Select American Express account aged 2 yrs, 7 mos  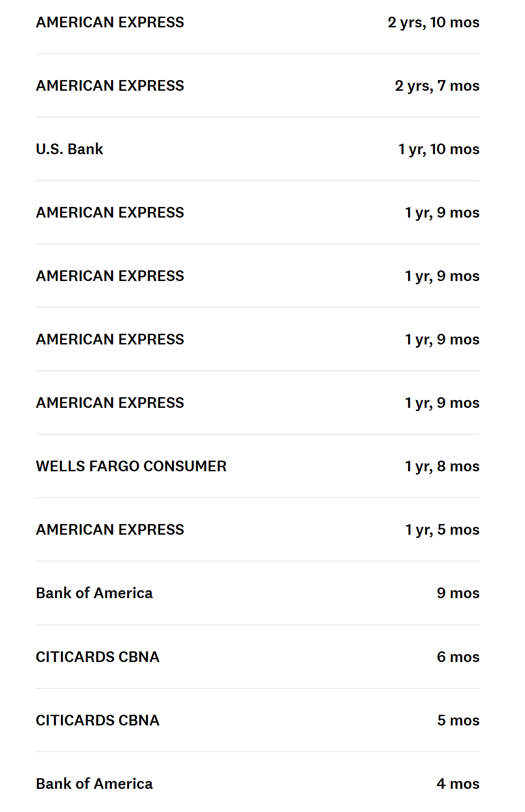coord(110,86)
